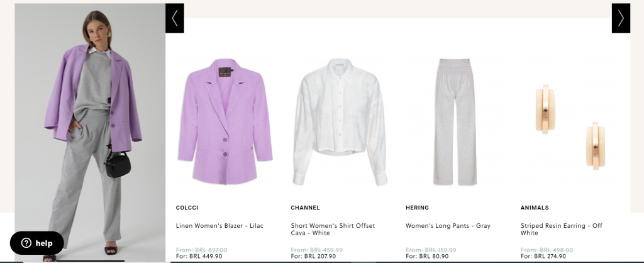Click the model outfit photo

(90, 132)
